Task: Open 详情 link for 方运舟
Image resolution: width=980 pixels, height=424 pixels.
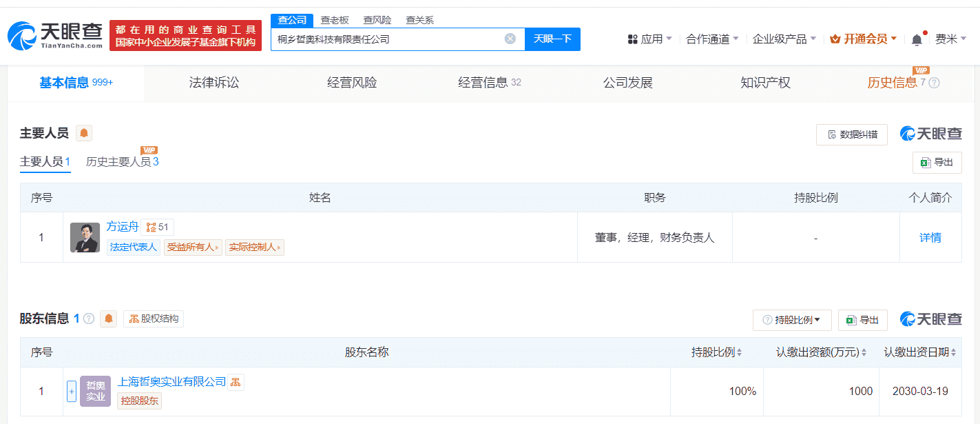Action: [930, 237]
